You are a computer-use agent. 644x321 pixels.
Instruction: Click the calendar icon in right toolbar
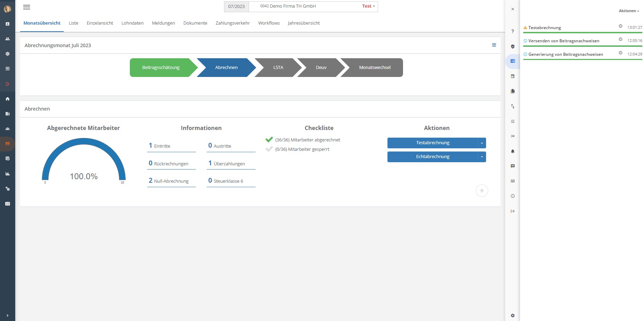point(513,76)
